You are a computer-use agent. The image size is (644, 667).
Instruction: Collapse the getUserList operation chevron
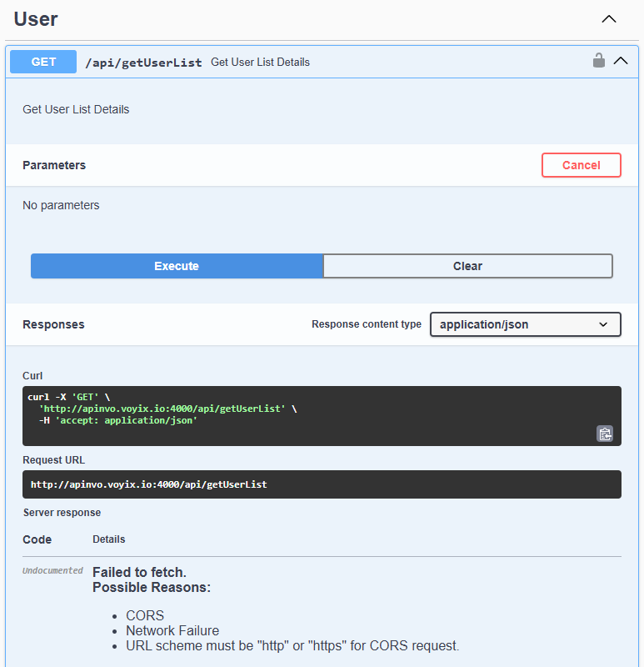[x=622, y=61]
